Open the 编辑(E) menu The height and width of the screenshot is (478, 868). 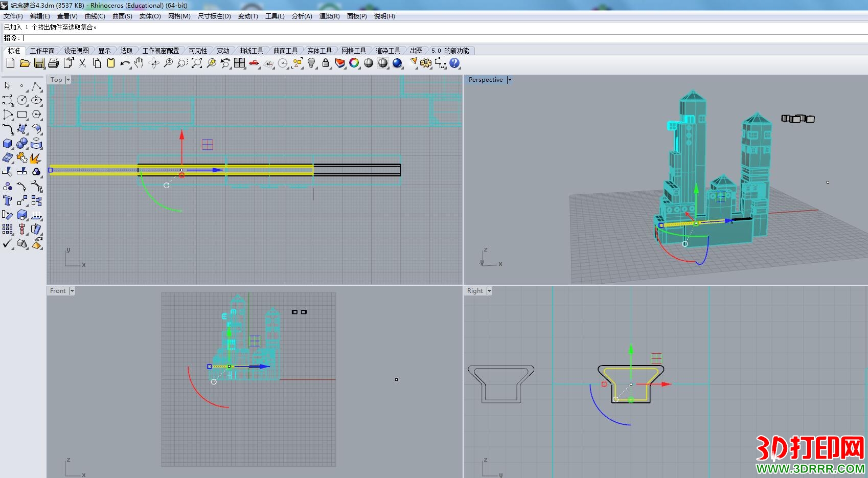coord(40,16)
